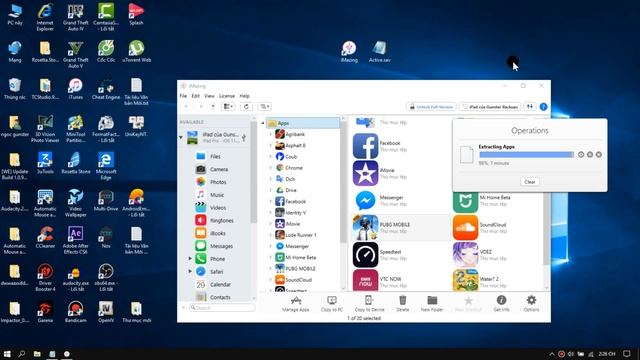Open the taskbar search icon

[22, 354]
